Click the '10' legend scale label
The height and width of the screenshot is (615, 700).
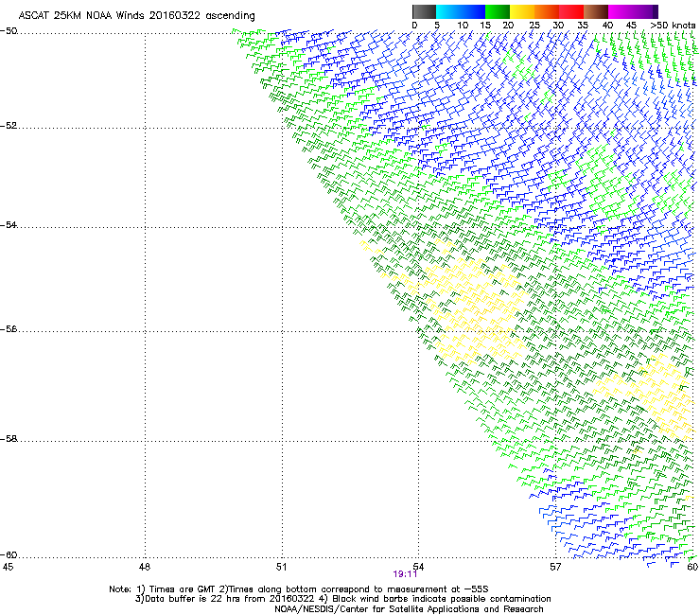tap(463, 26)
